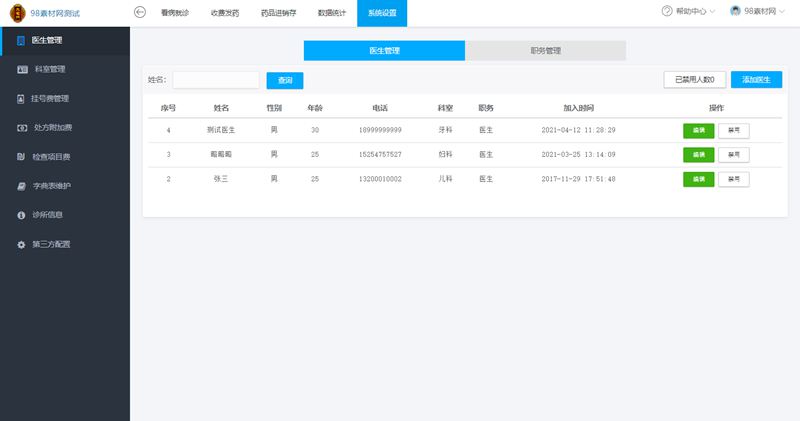Click the 已禁用人数0 button
Screen dimensions: 800x421
click(694, 80)
